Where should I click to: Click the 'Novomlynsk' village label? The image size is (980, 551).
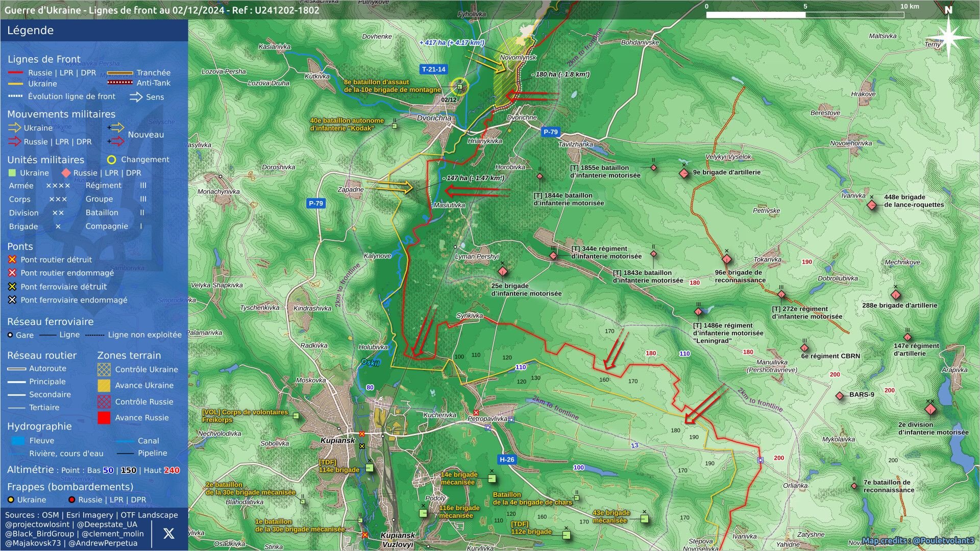pyautogui.click(x=518, y=58)
